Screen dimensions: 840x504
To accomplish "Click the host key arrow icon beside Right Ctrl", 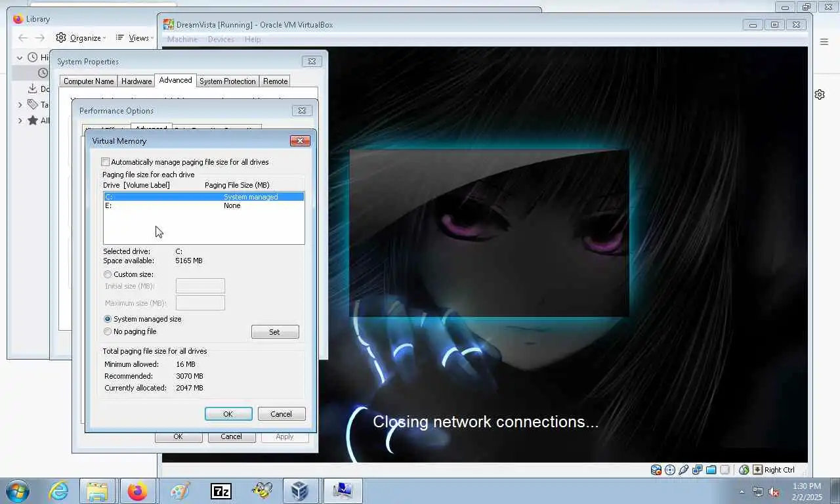I will pyautogui.click(x=757, y=470).
